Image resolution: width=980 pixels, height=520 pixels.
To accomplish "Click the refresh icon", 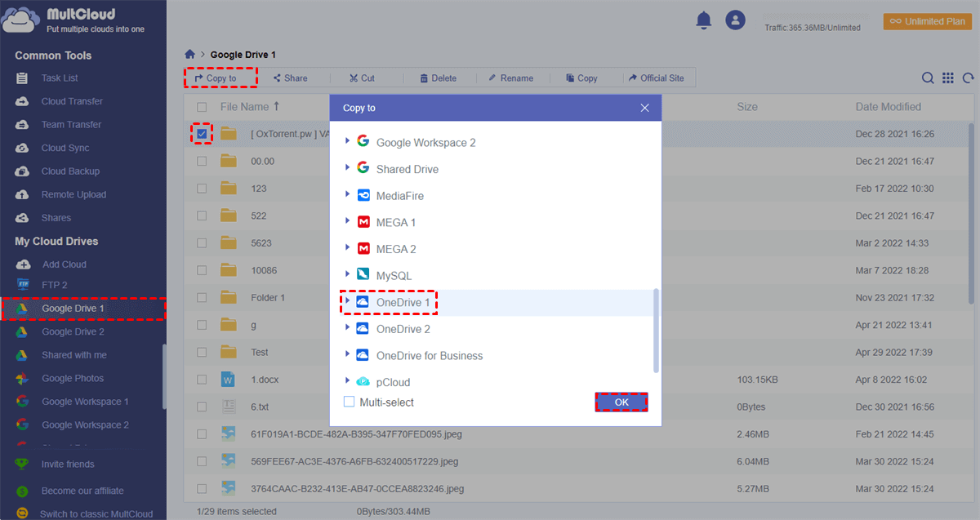I will tap(969, 78).
